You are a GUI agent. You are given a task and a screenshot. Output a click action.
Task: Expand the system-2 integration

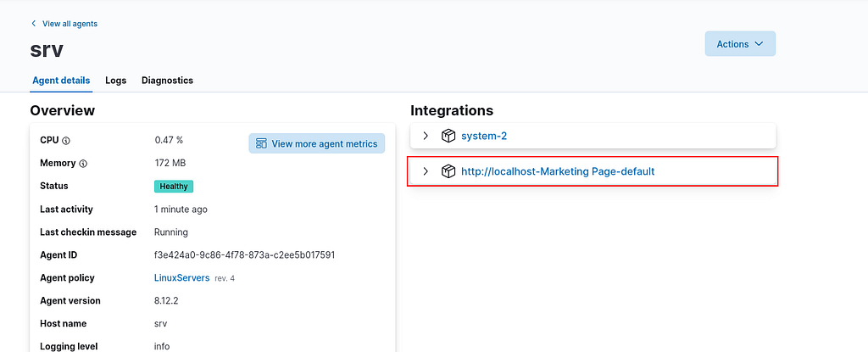pos(426,136)
